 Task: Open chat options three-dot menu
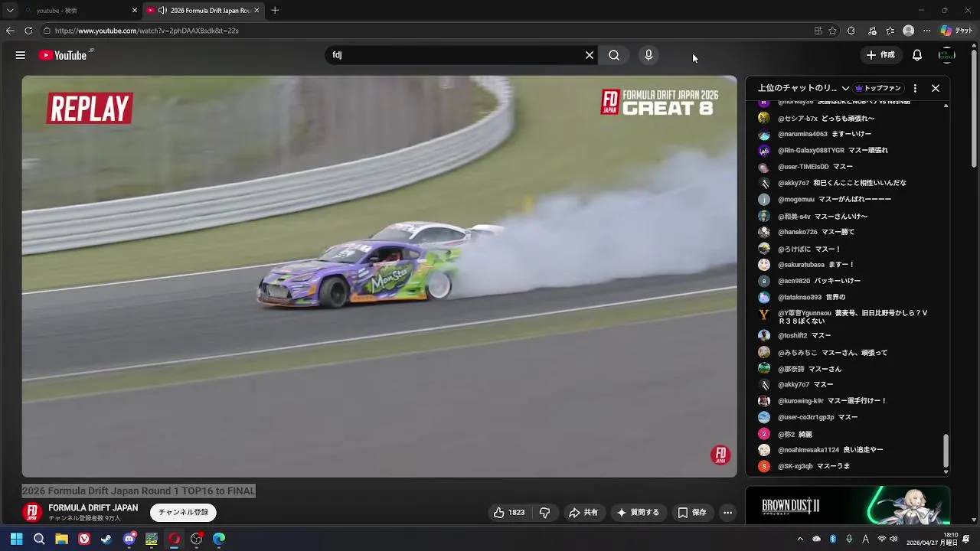915,88
